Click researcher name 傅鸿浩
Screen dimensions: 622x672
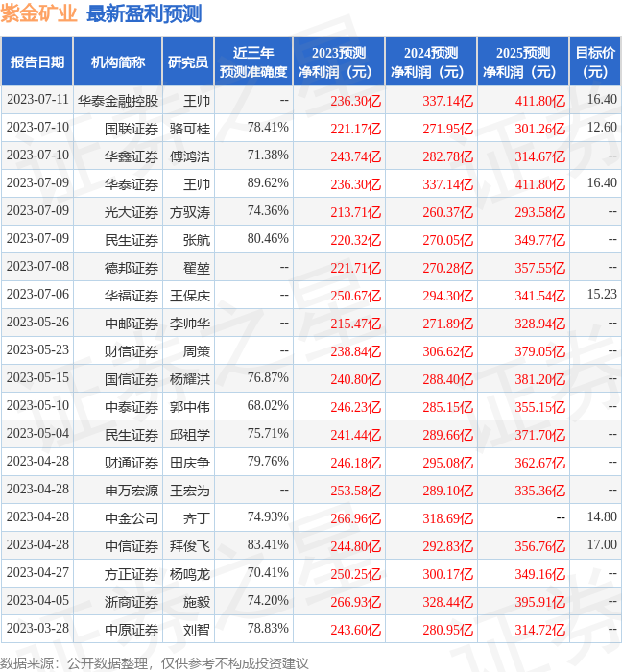(190, 156)
